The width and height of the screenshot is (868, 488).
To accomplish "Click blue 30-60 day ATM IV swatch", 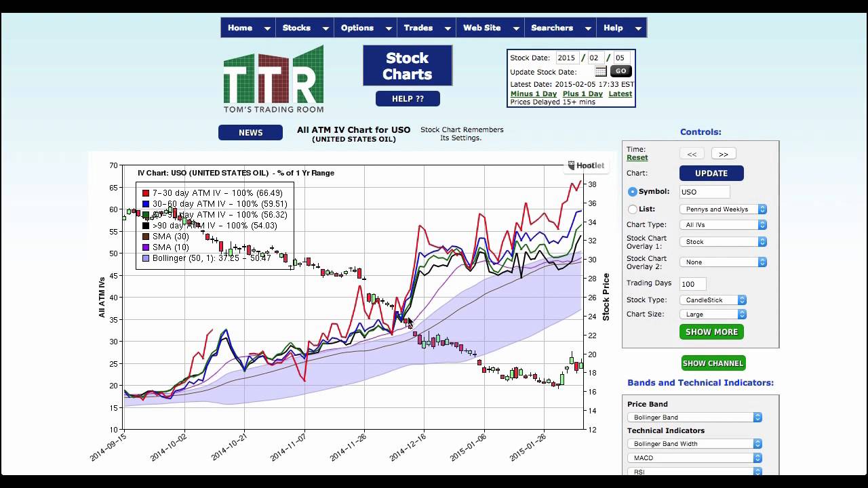I will click(x=146, y=204).
